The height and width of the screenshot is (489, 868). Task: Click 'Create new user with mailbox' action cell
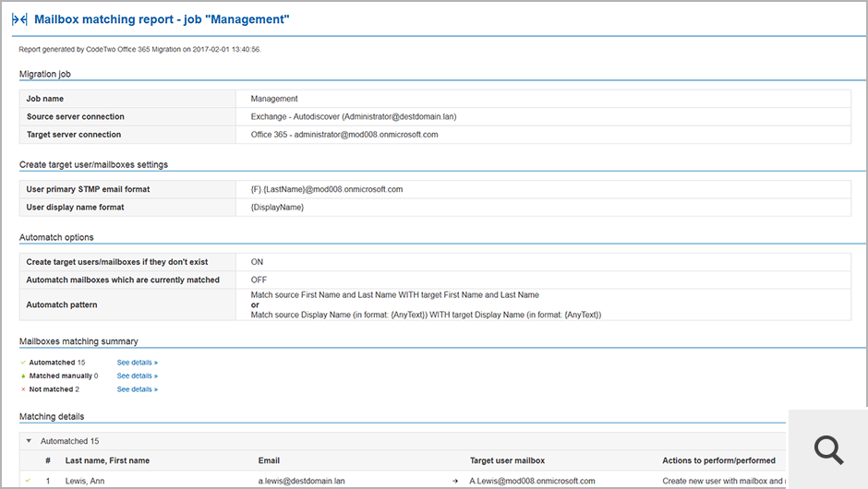(724, 482)
